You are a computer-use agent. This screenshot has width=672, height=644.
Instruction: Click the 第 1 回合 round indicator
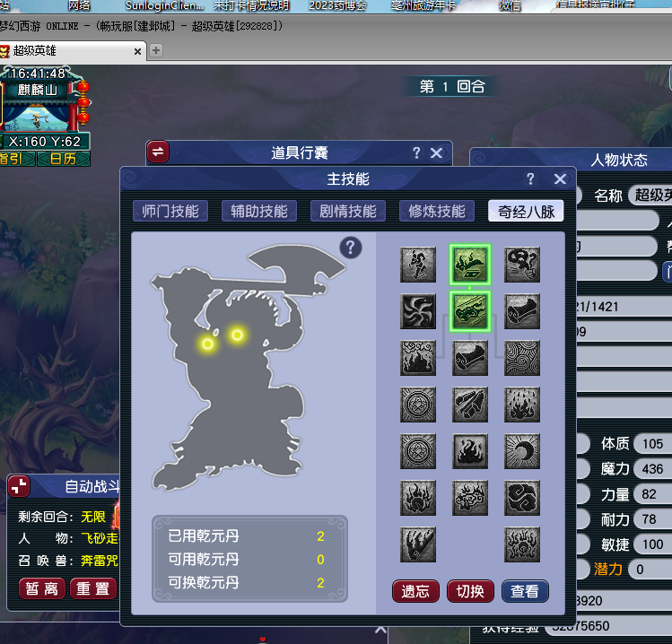[451, 86]
